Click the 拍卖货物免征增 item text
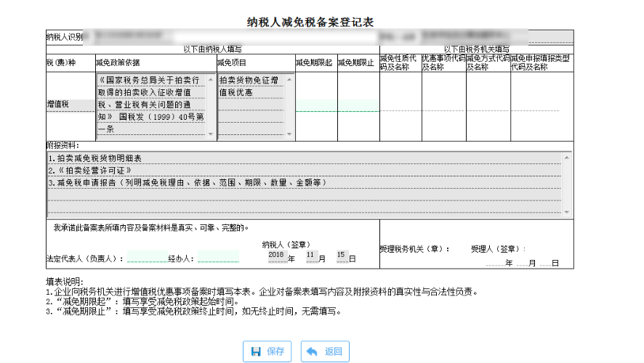The width and height of the screenshot is (644, 363). coord(249,81)
